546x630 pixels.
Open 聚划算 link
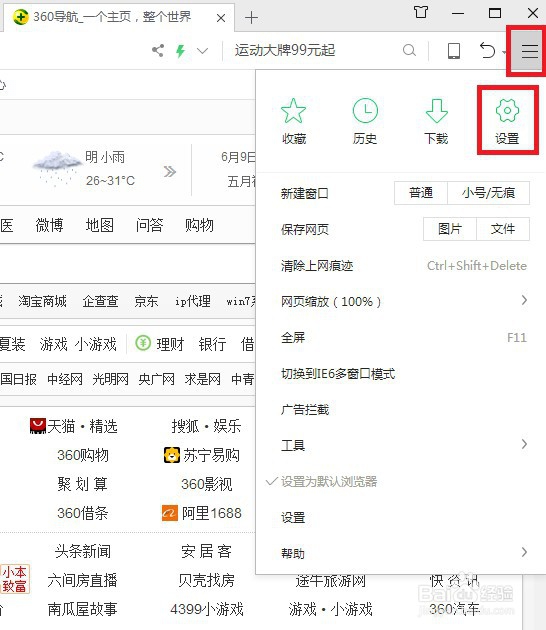click(x=83, y=484)
